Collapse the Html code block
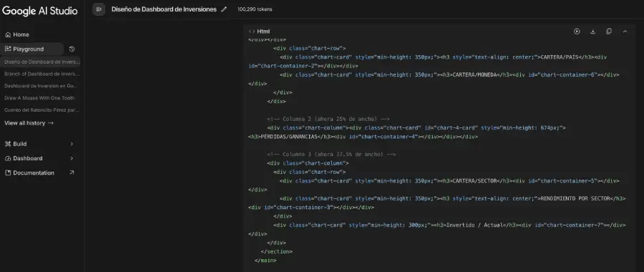This screenshot has width=644, height=272. pos(625,31)
